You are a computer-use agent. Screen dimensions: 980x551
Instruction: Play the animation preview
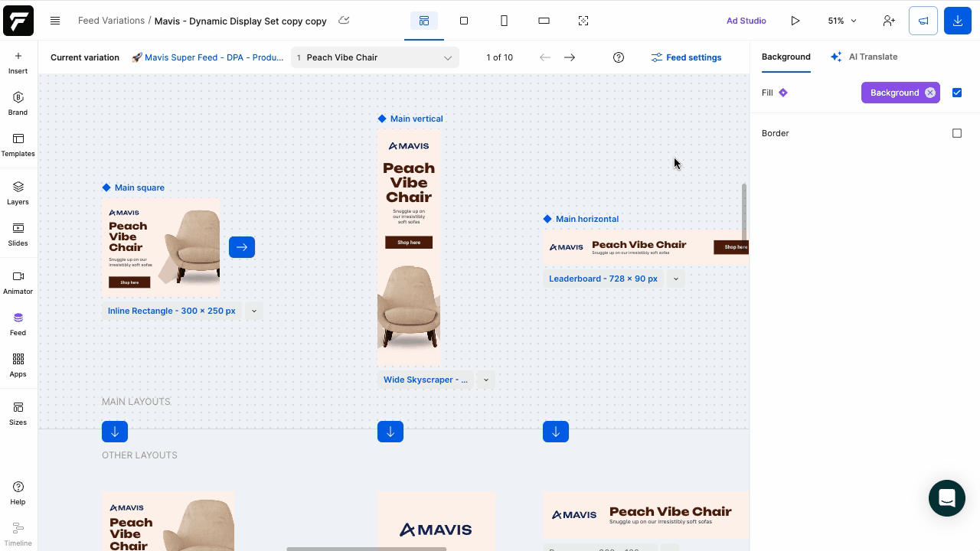pos(795,21)
